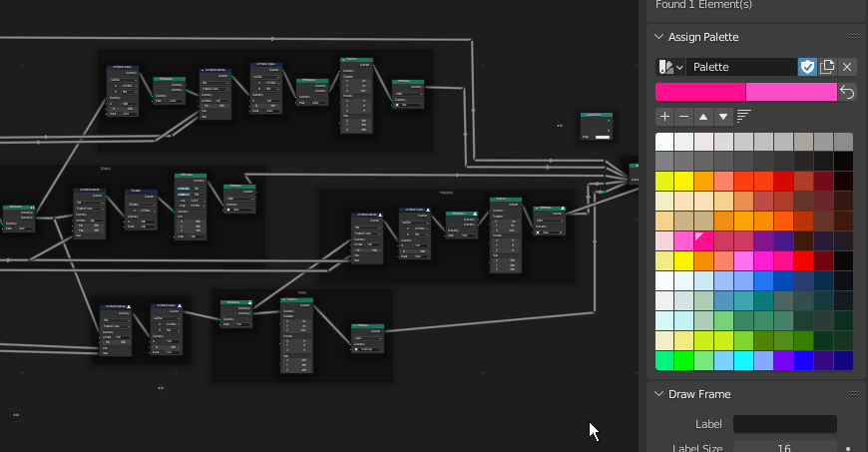Unlink the palette with the X icon
This screenshot has width=868, height=452.
[847, 67]
